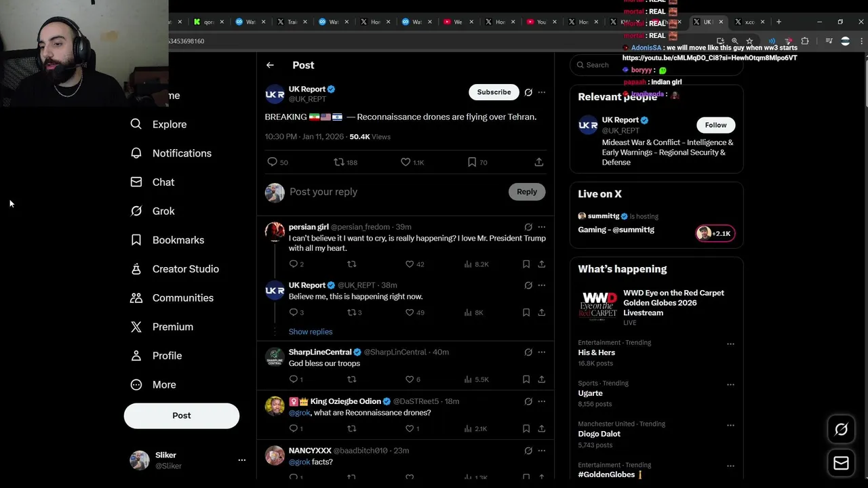The image size is (868, 488).
Task: Open more options on SharpLineCentral's reply
Action: (541, 352)
